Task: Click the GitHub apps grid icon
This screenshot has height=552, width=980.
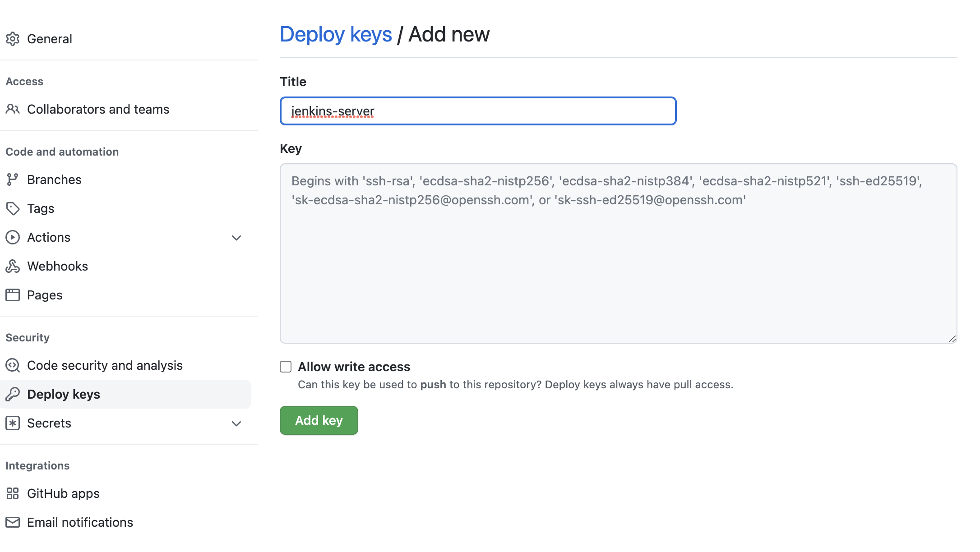Action: click(13, 493)
